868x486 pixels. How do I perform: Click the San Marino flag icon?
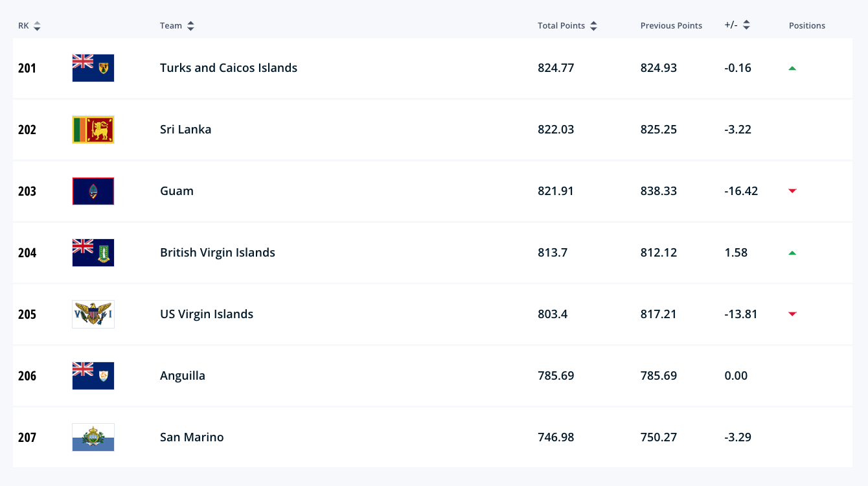[x=93, y=437]
